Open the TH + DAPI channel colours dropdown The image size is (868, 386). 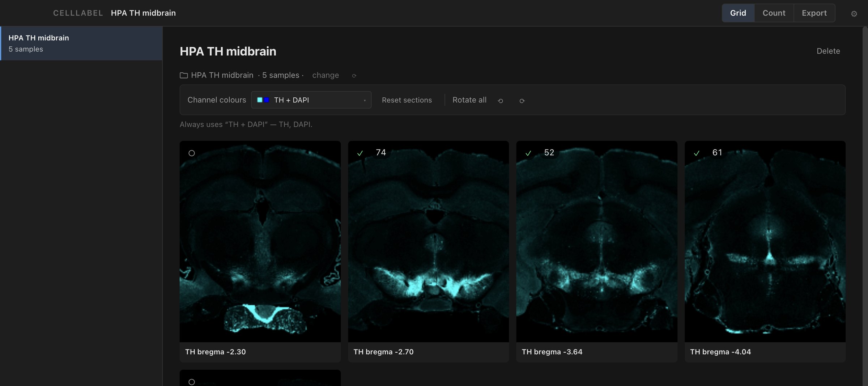[x=311, y=100]
